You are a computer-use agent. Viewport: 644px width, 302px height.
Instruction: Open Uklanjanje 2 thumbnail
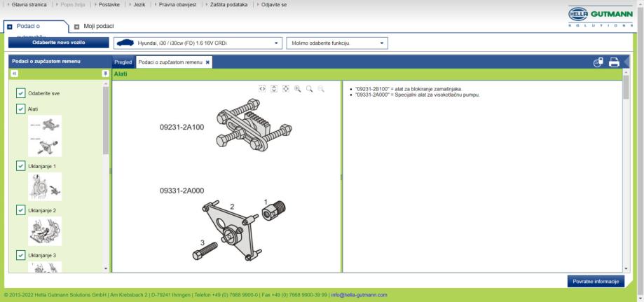coord(45,231)
